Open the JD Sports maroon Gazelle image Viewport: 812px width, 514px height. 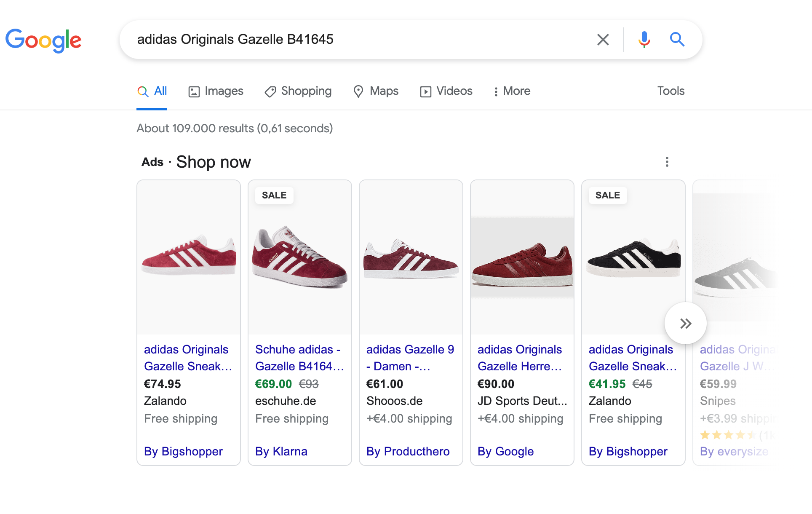(x=522, y=257)
